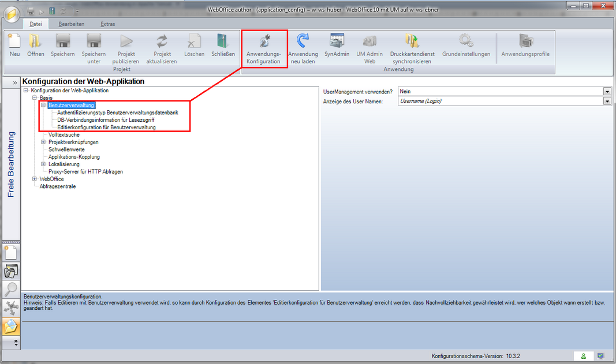Image resolution: width=616 pixels, height=364 pixels.
Task: Collapse the Benutzerverwaltung tree node
Action: [x=43, y=106]
